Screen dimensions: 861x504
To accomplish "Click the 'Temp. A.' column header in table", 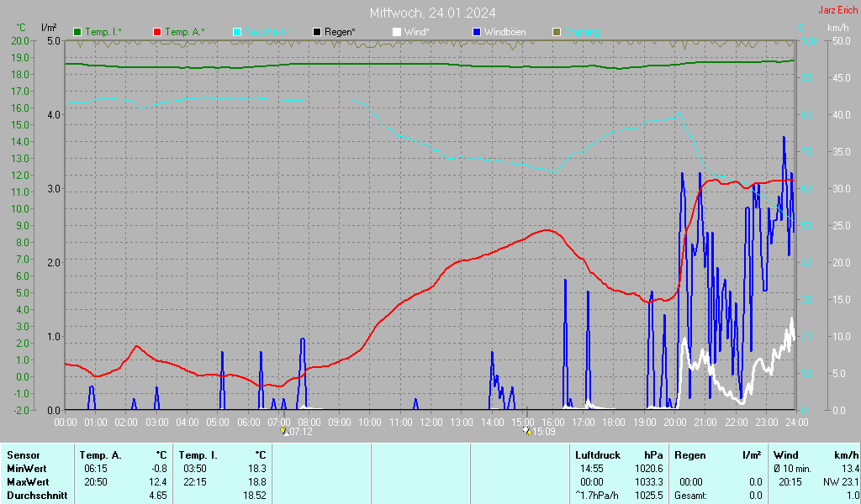I will pyautogui.click(x=100, y=455).
